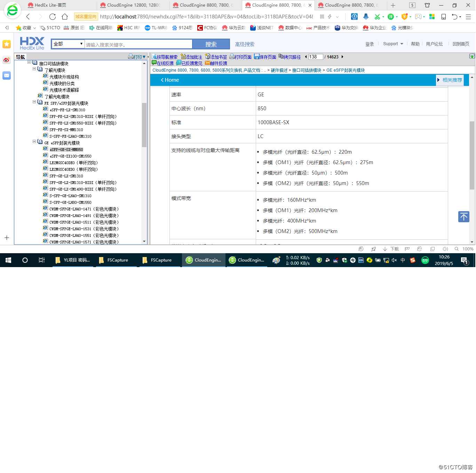
Task: Open 51CTO bookmark
Action: pos(50,28)
